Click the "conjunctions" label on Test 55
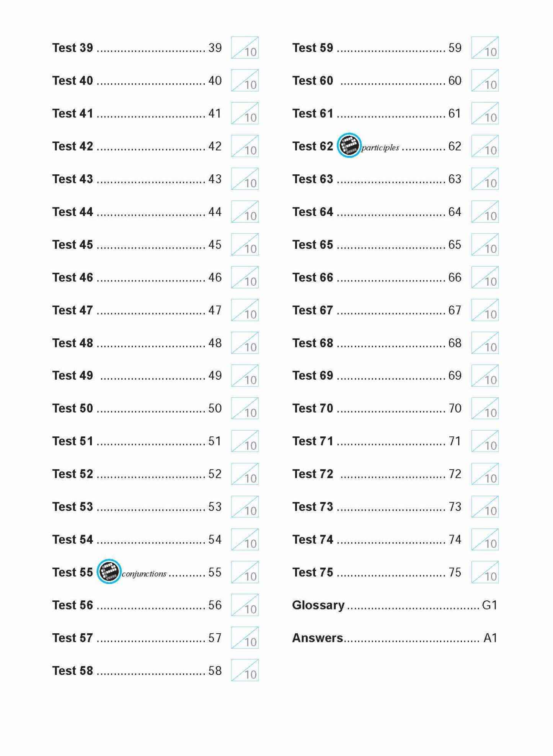This screenshot has width=553, height=756. (x=144, y=574)
